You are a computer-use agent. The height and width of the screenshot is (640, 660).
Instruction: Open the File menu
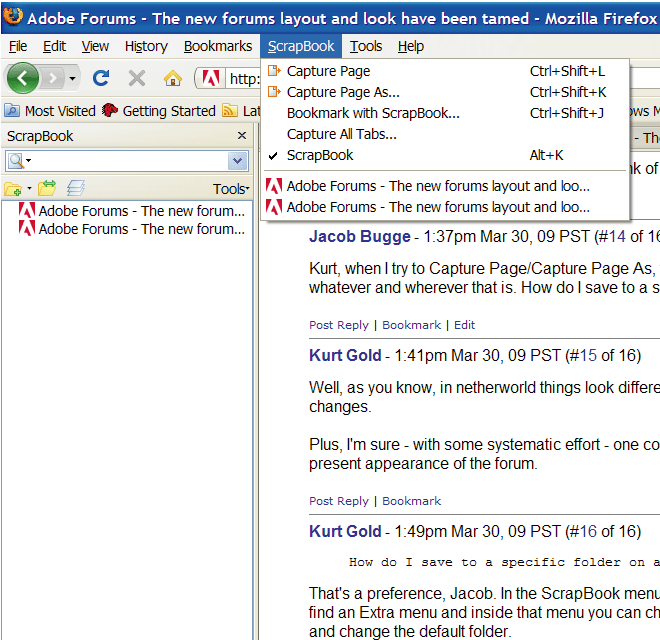(x=18, y=46)
